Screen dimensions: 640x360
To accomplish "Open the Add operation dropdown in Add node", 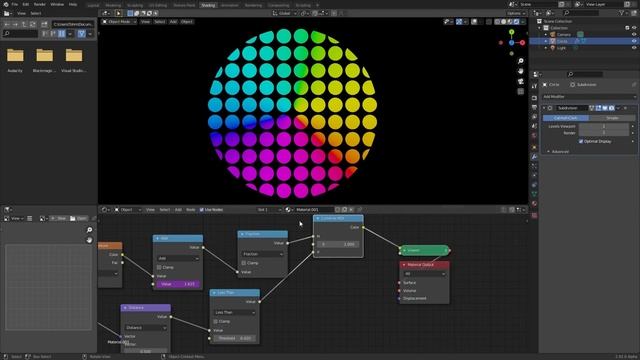I will (178, 258).
